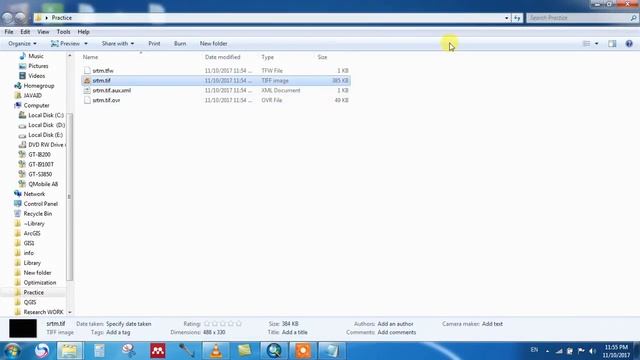Select the srtm.tif.ovr file icon
Screen dimensions: 640x360
click(x=87, y=100)
